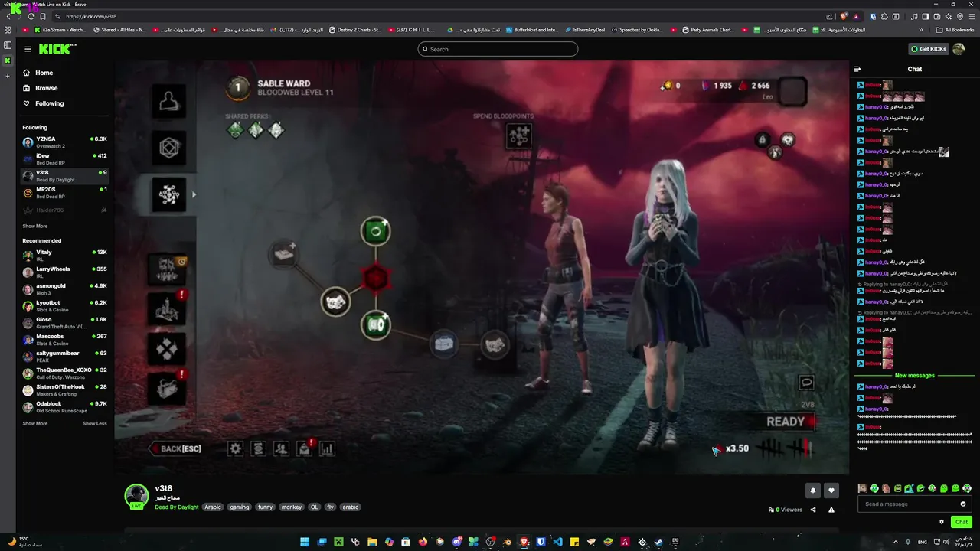Click the in-game friends icon
This screenshot has height=551, width=980.
coord(282,448)
